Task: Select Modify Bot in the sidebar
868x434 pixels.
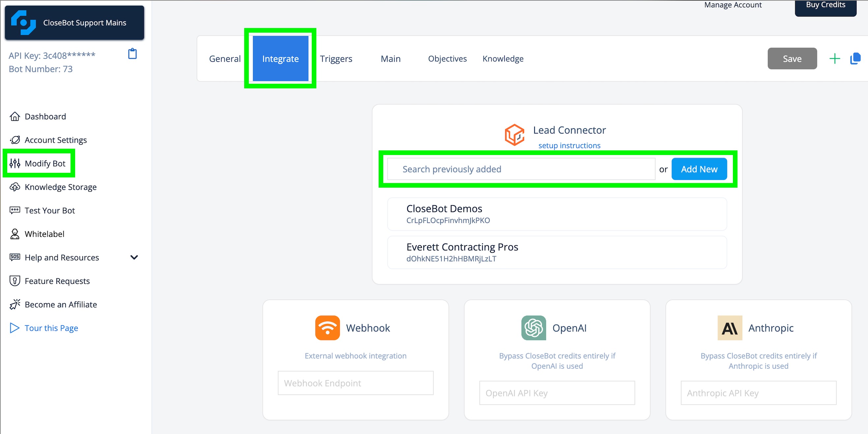Action: point(45,164)
